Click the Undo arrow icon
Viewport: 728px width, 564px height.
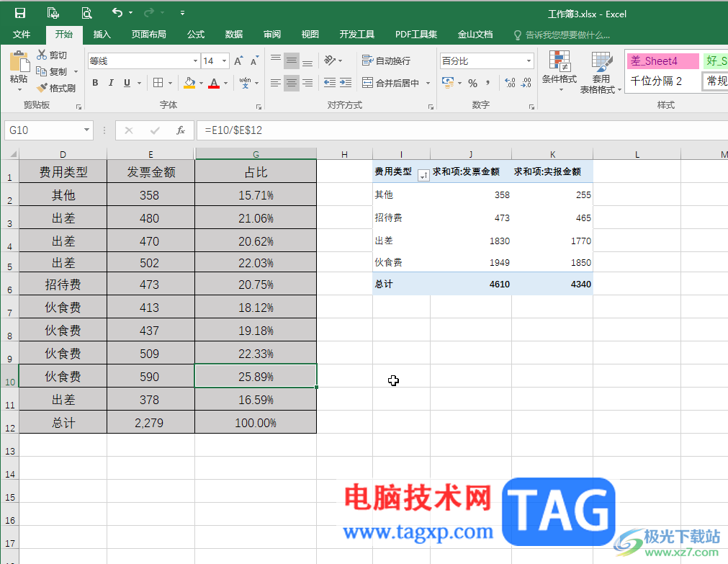click(117, 13)
